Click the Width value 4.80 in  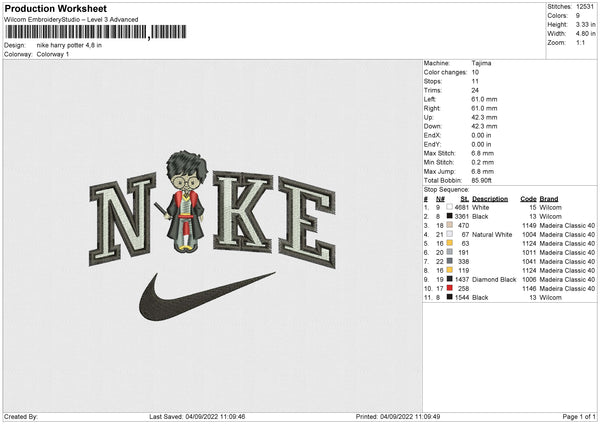coord(585,34)
